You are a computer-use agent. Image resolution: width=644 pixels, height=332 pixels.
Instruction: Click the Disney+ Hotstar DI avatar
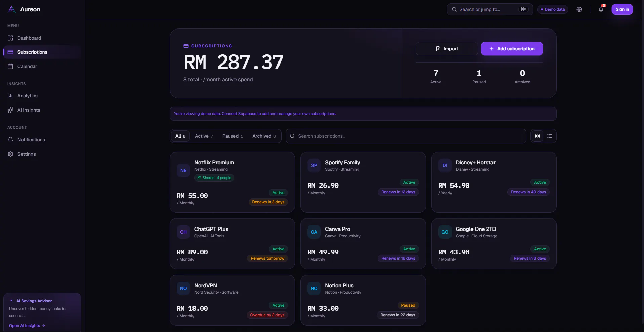(x=445, y=165)
